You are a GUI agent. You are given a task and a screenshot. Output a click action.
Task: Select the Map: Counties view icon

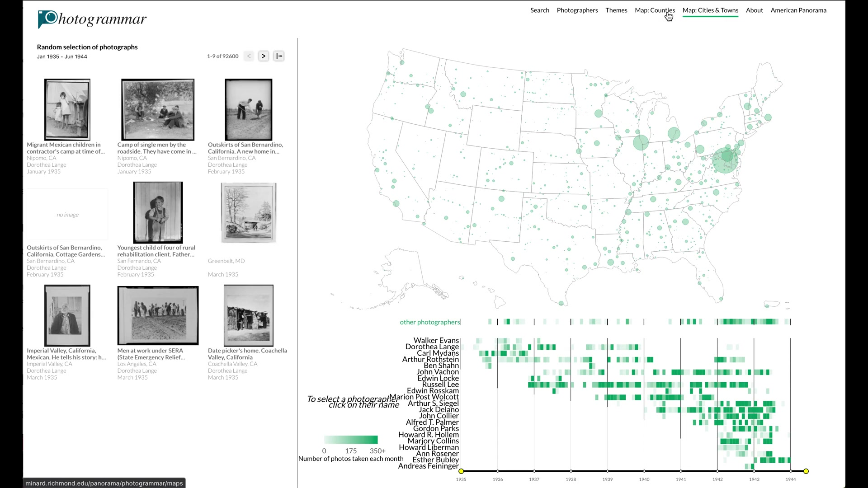point(655,10)
